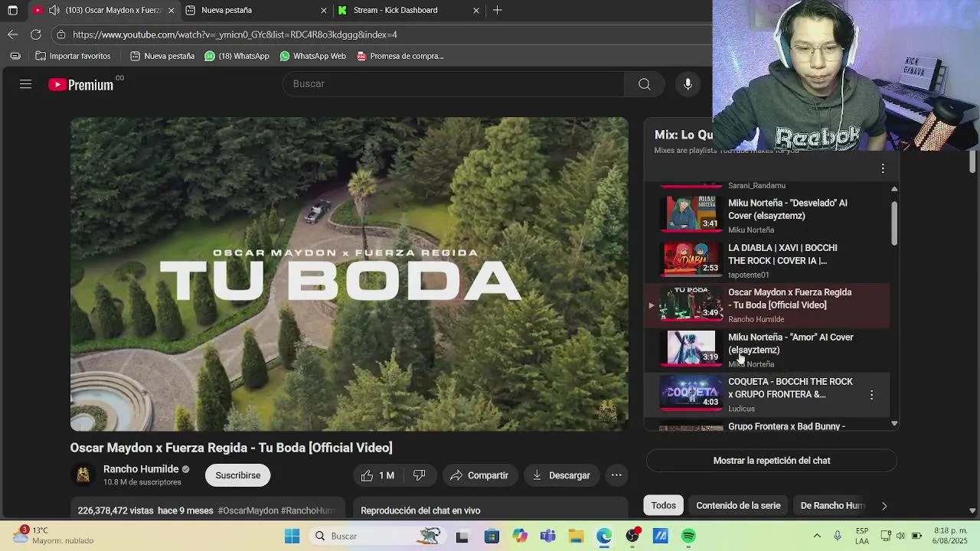Focus the YouTube Buscar search field
This screenshot has height=551, width=980.
(x=455, y=84)
